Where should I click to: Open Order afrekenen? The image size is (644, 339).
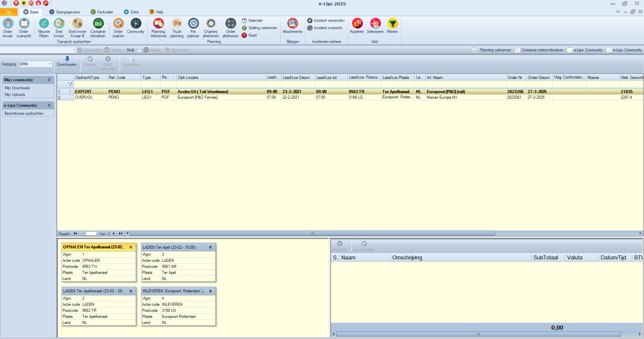pos(230,28)
